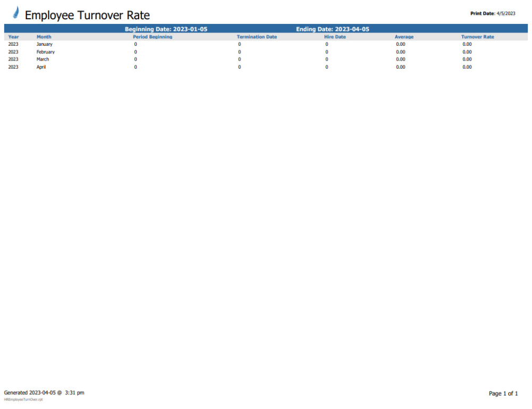The width and height of the screenshot is (532, 409).
Task: Click the Month column header
Action: tap(44, 37)
